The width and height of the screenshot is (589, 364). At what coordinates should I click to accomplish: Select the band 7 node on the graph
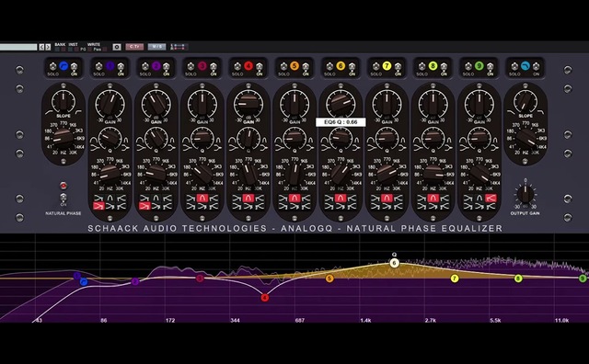455,279
